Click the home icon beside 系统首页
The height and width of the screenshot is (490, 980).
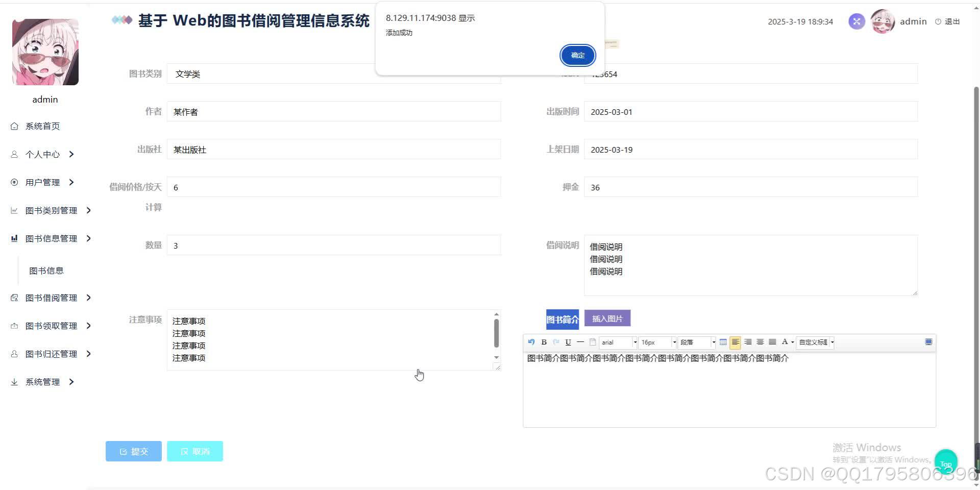(14, 126)
